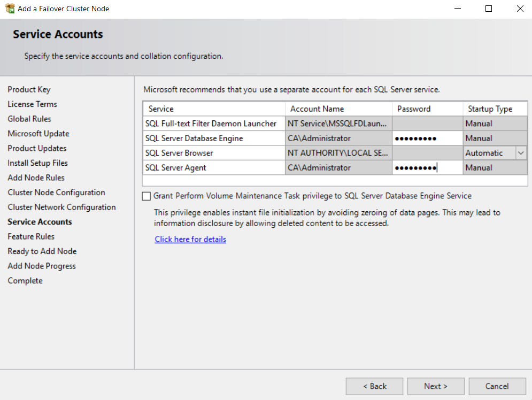532x400 pixels.
Task: Select SQL Server Browser service cell
Action: pos(214,153)
